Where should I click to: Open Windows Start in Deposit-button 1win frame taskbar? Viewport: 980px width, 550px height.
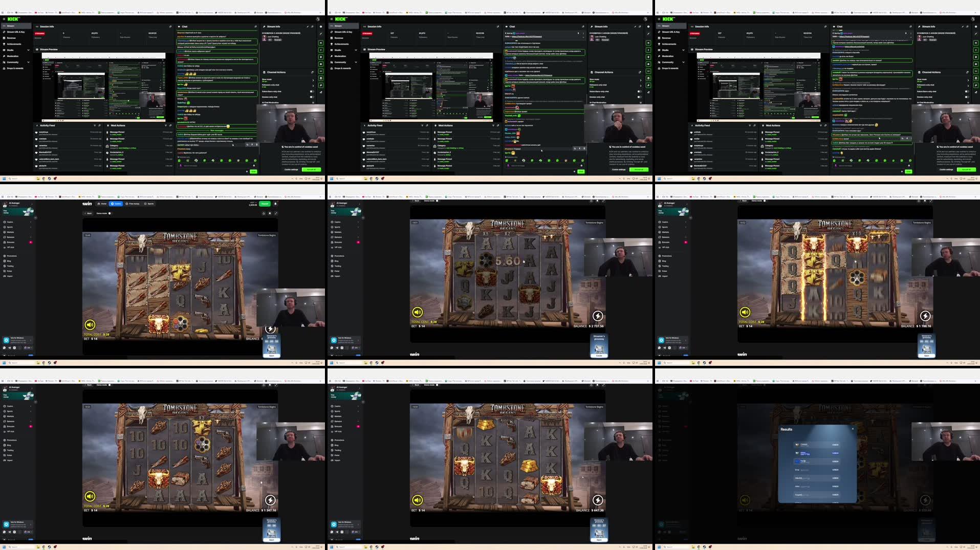point(4,363)
